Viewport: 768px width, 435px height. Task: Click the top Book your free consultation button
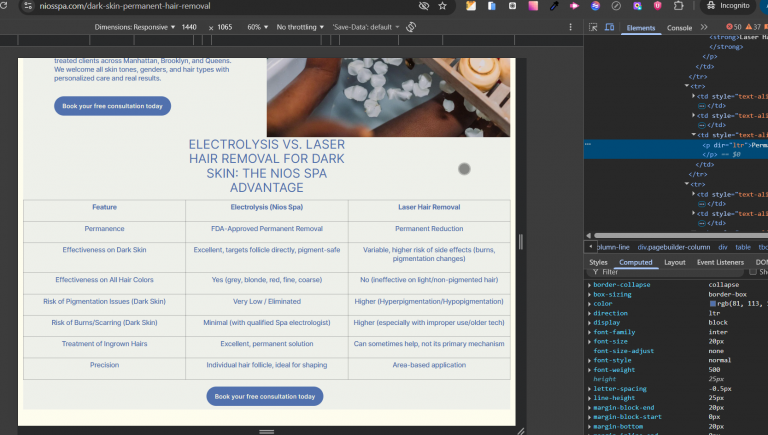(x=112, y=106)
